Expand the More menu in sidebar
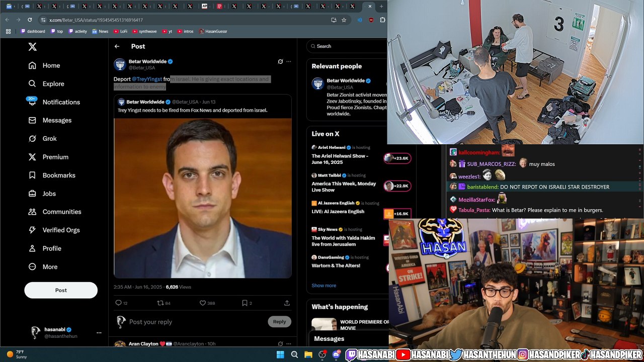 (x=43, y=267)
